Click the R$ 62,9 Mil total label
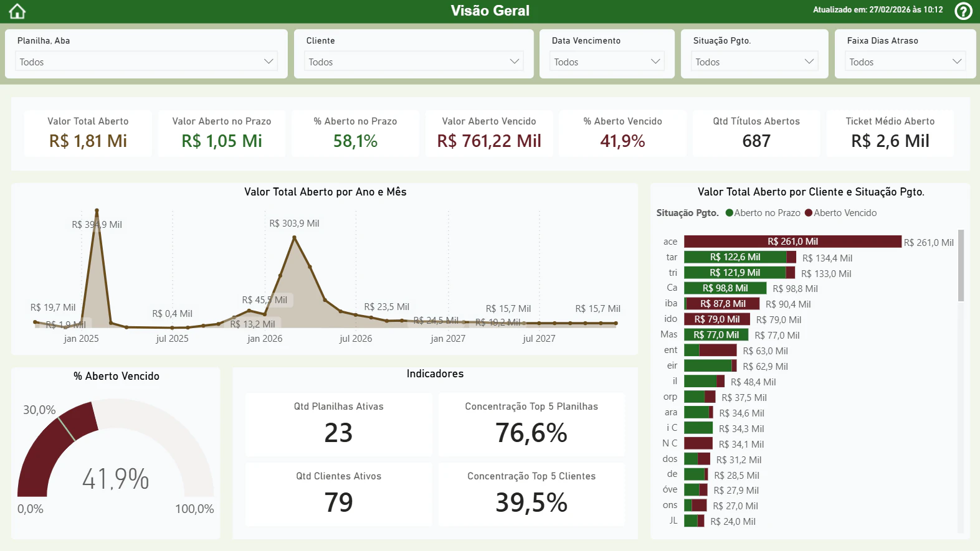The width and height of the screenshot is (980, 551). 766,367
